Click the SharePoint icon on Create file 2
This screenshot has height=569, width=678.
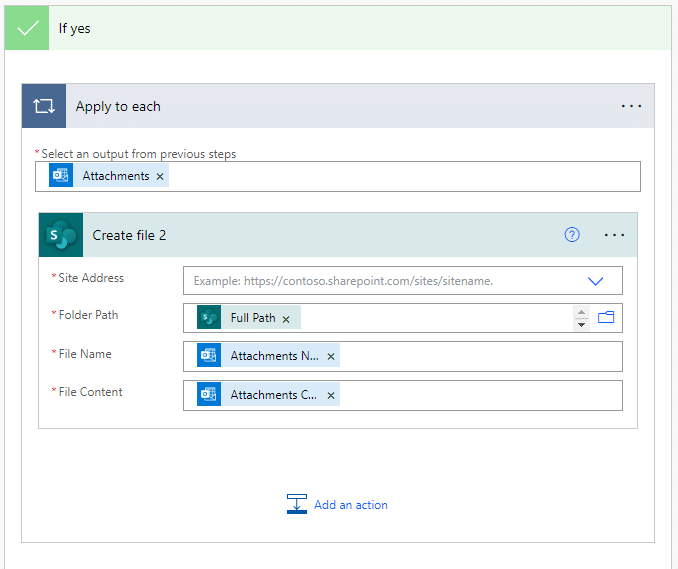coord(61,235)
